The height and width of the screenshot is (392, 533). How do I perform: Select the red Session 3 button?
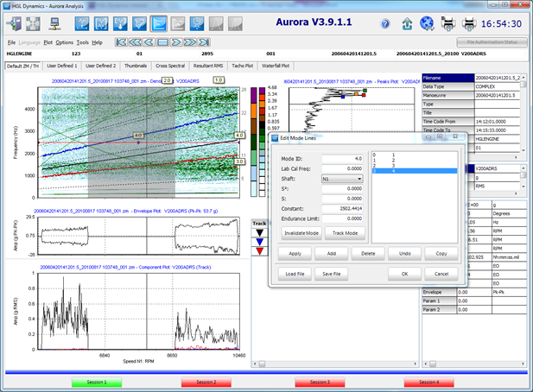pyautogui.click(x=320, y=383)
